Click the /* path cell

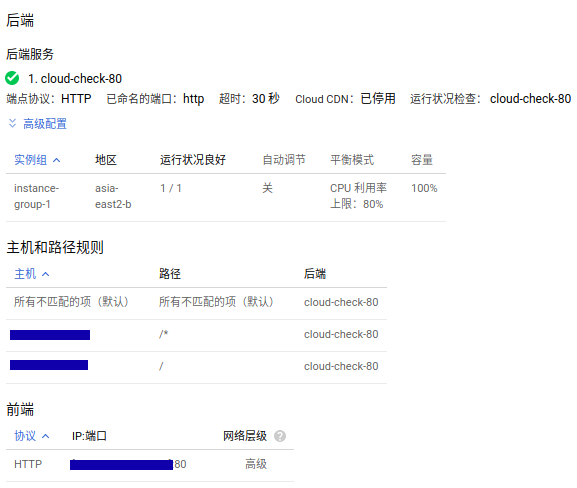pyautogui.click(x=163, y=334)
